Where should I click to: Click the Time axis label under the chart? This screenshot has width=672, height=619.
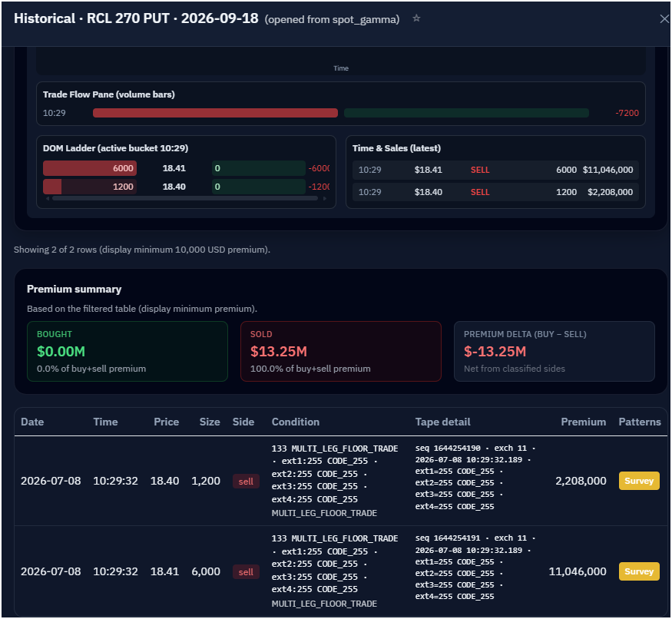coord(341,68)
